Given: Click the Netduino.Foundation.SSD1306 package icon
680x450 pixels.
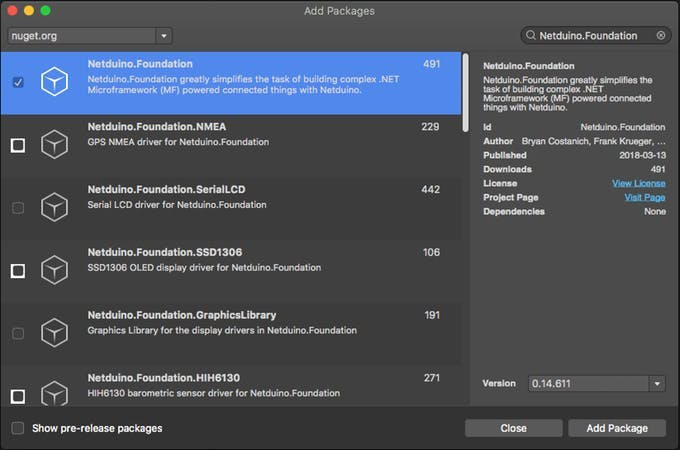Looking at the screenshot, I should click(54, 270).
